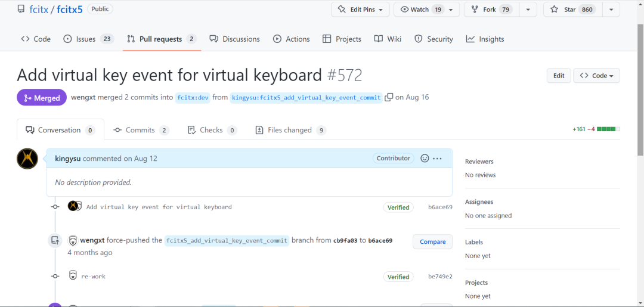Image resolution: width=644 pixels, height=307 pixels.
Task: Add a reaction with the smiley icon
Action: click(425, 158)
